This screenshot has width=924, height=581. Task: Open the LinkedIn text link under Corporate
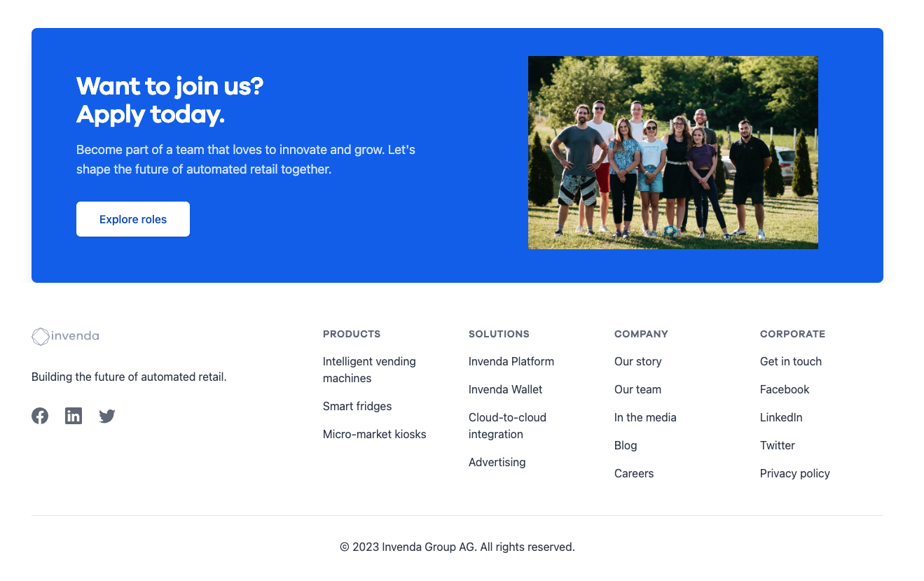(x=781, y=417)
